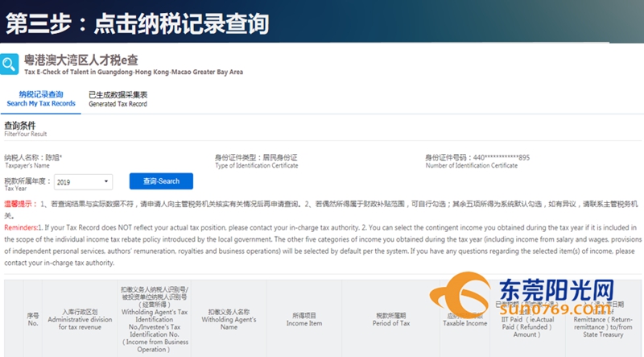Screen dimensions: 644x357
Task: Click the Taxable Income column header
Action: tap(464, 322)
